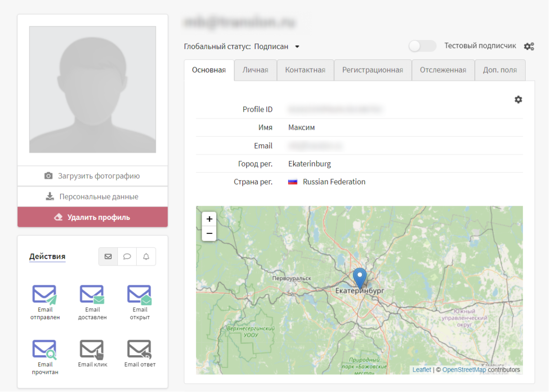Viewport: 549px width, 392px height.
Task: Open the Личная tab
Action: [x=255, y=70]
